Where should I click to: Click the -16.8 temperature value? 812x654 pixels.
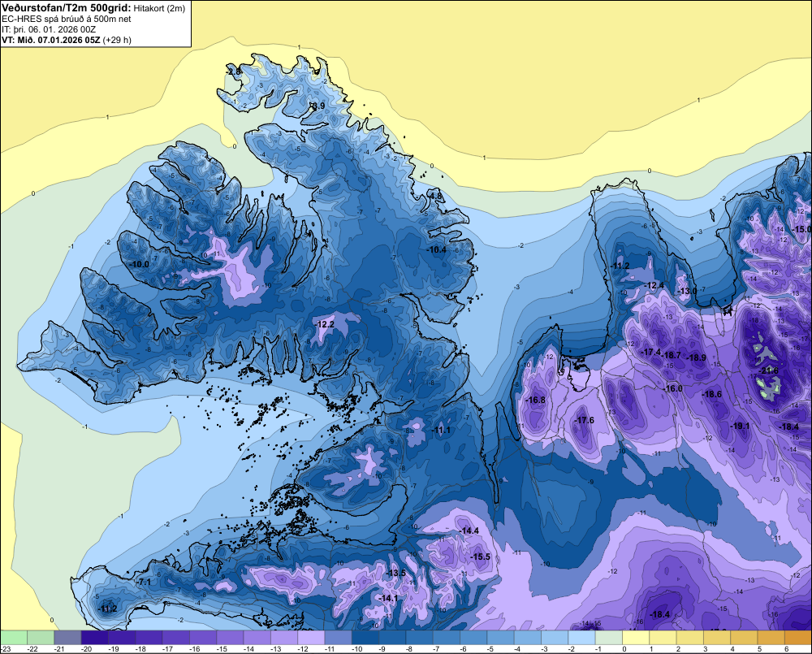coord(535,400)
